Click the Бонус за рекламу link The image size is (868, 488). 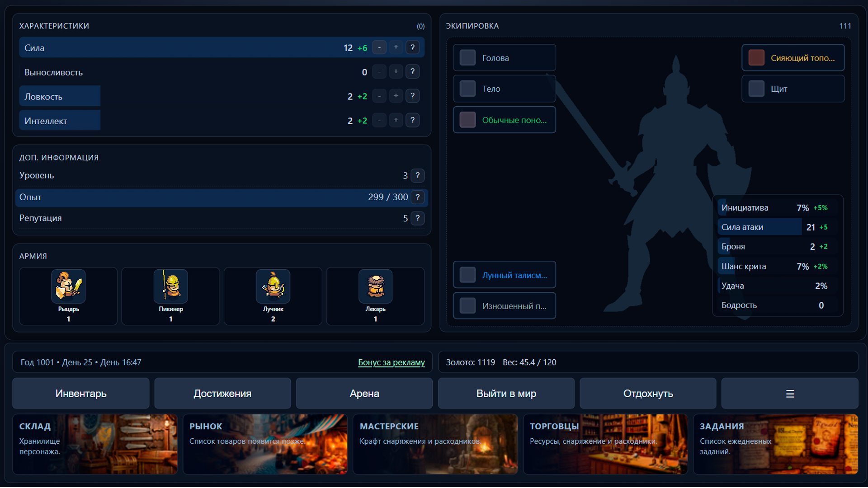coord(392,362)
